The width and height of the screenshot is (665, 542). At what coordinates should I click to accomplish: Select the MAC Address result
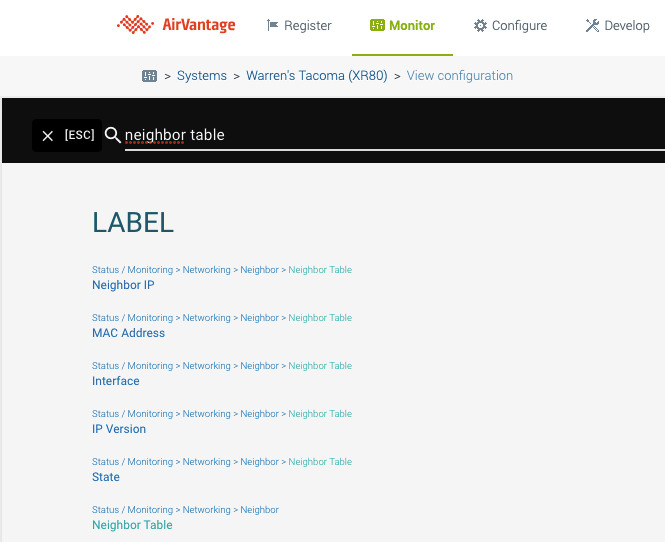click(128, 333)
